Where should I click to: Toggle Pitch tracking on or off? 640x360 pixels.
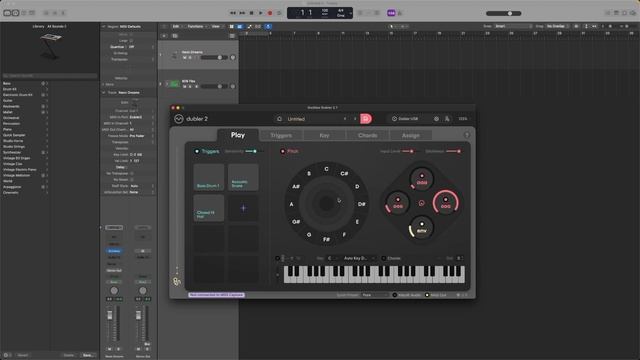(282, 151)
